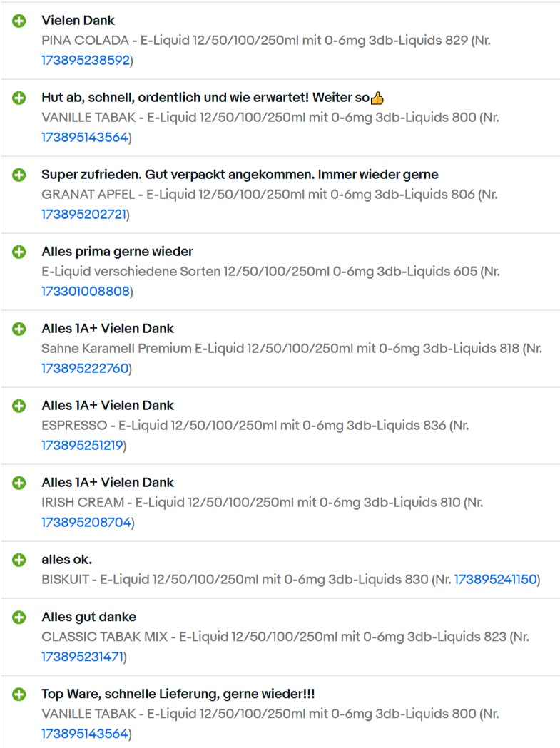
Task: Open item 173895222760 for Sahne Karamell
Action: click(x=85, y=368)
